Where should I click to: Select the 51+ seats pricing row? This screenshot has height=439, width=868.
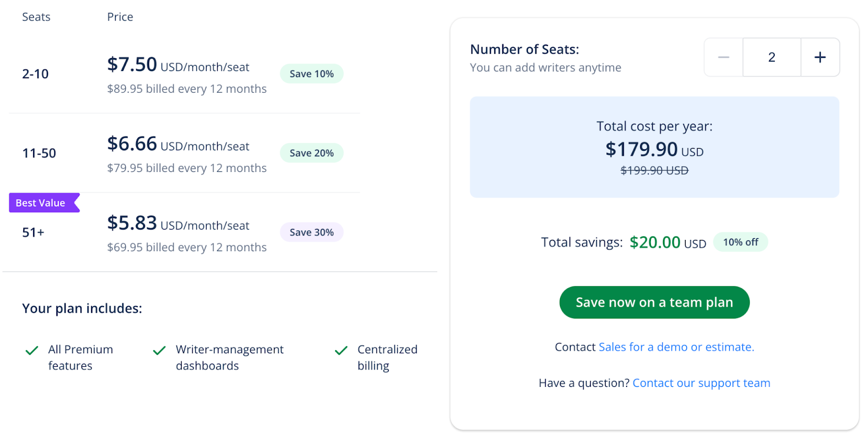[x=33, y=232]
